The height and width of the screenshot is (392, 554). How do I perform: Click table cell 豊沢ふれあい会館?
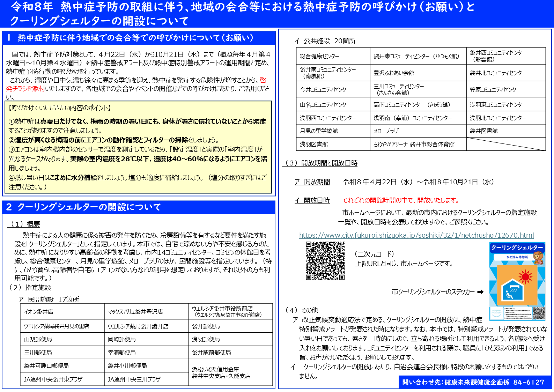[x=418, y=73]
